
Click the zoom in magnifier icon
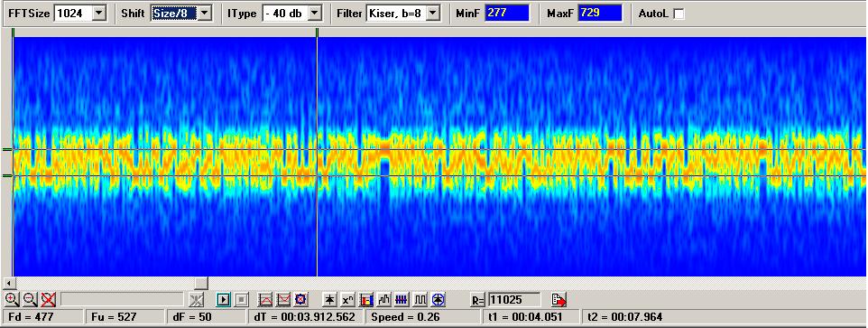(x=12, y=300)
